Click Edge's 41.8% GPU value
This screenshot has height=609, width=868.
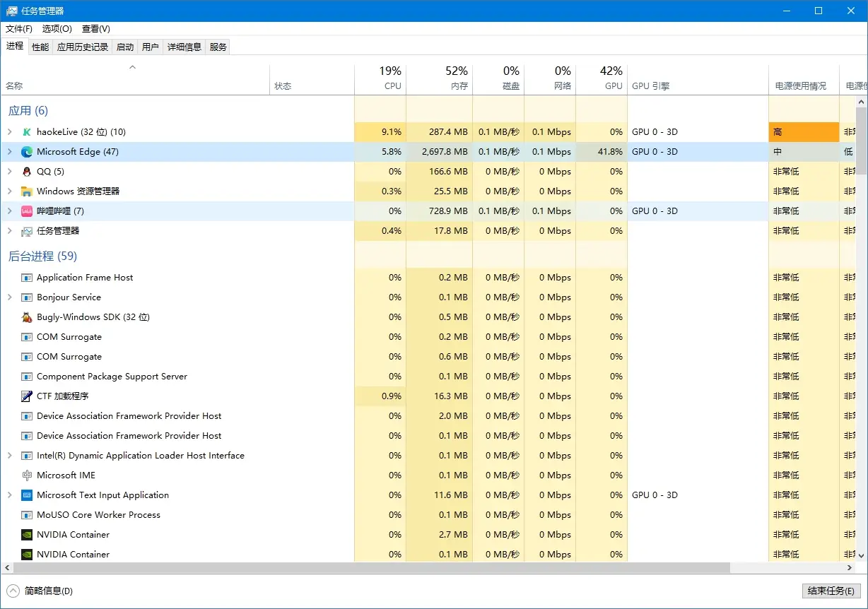pyautogui.click(x=609, y=152)
